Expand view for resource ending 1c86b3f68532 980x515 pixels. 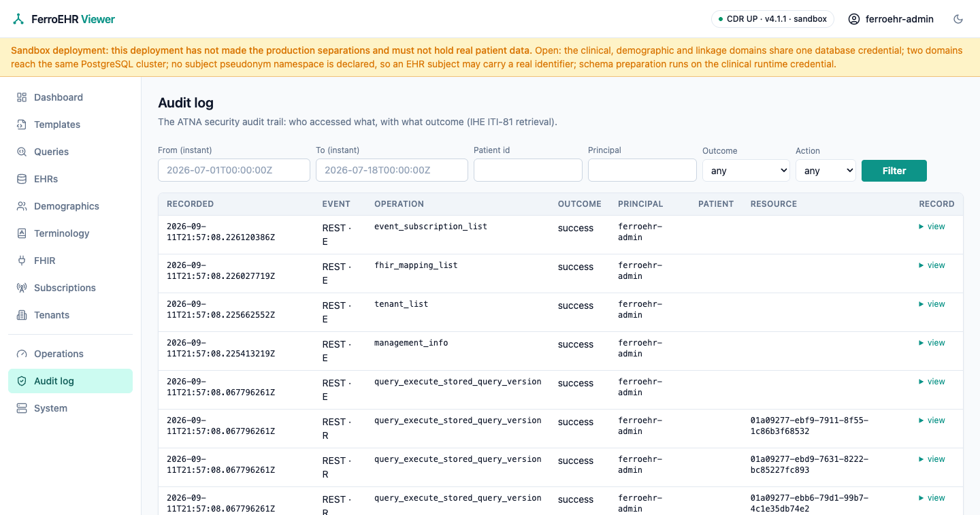pyautogui.click(x=932, y=420)
